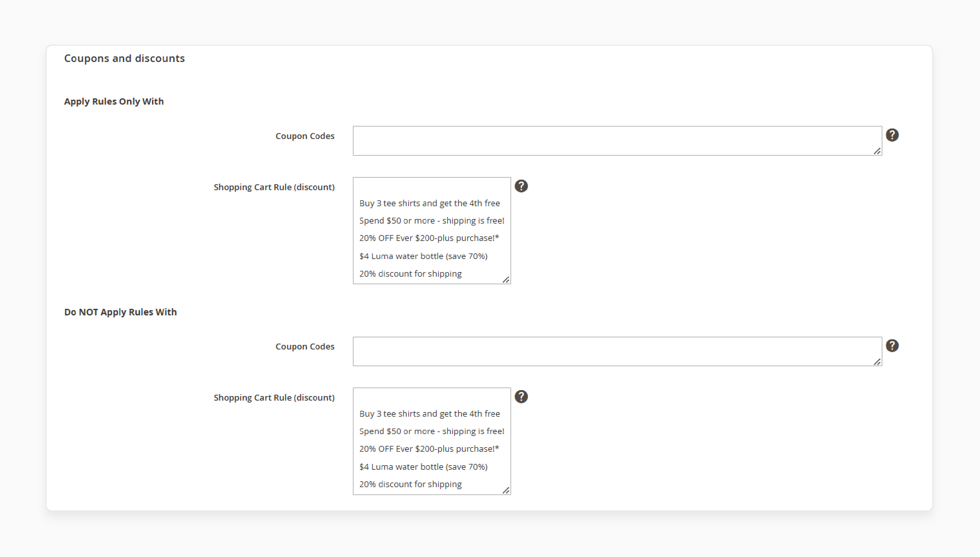Click the 'Coupons and discounts' section title
This screenshot has height=557, width=980.
click(124, 58)
